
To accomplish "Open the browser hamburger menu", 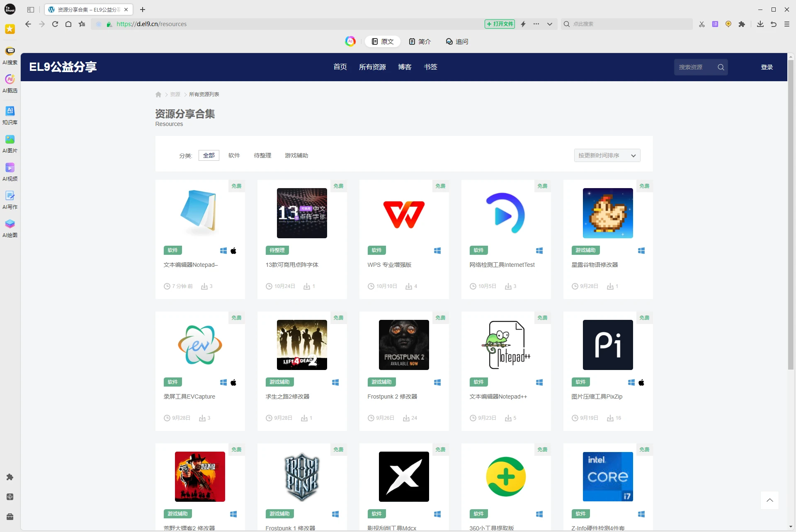I will pos(787,24).
